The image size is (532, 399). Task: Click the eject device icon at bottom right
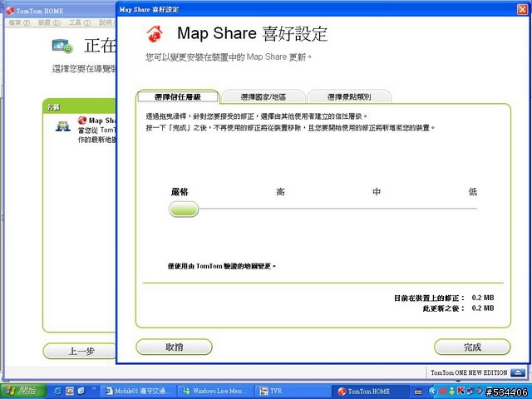pyautogui.click(x=518, y=372)
